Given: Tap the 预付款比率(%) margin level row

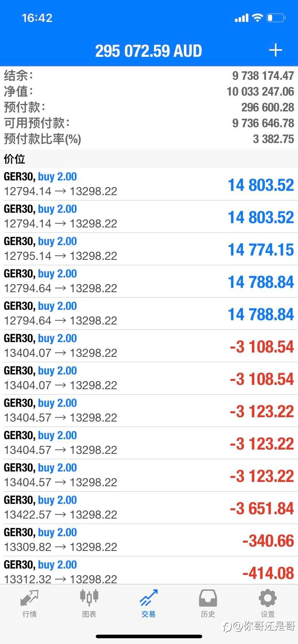Looking at the screenshot, I should 149,139.
